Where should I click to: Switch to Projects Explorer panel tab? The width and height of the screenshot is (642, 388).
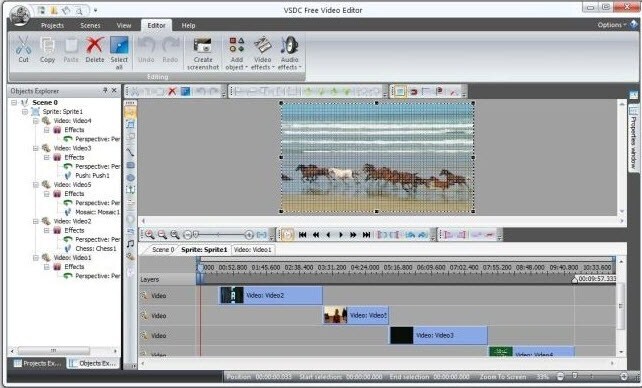point(37,363)
